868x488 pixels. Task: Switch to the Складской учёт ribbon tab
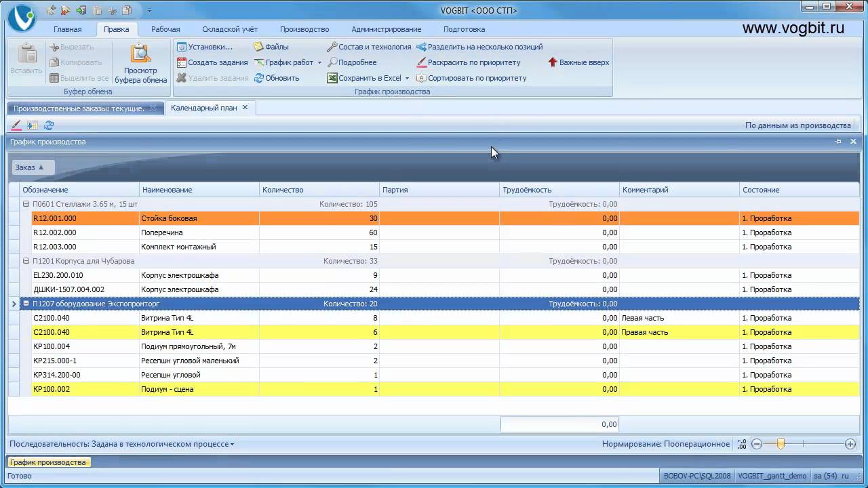230,29
